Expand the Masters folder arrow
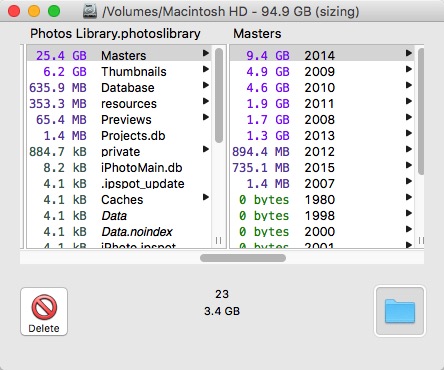Screen dimensions: 444x370 (206, 53)
